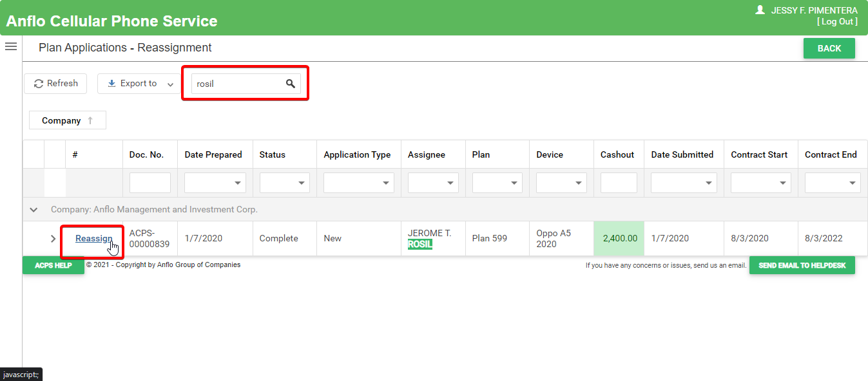The image size is (868, 381).
Task: Open the hamburger sidebar menu
Action: click(x=10, y=46)
